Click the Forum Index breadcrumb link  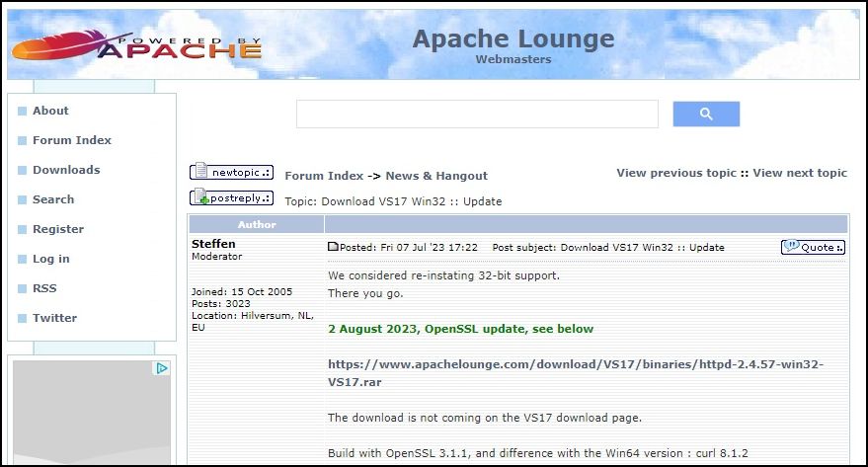[324, 176]
